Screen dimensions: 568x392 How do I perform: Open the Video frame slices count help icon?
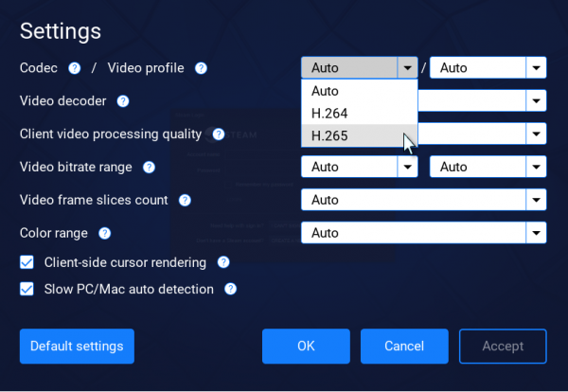click(x=185, y=200)
